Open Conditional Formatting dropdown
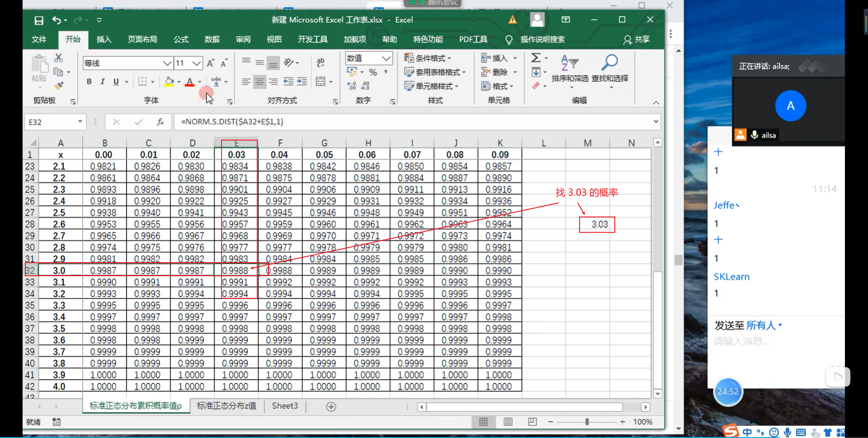This screenshot has height=438, width=868. (x=428, y=58)
